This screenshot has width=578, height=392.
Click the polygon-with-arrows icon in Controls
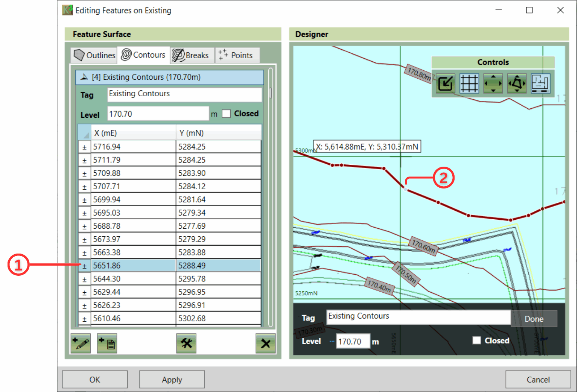tap(517, 83)
